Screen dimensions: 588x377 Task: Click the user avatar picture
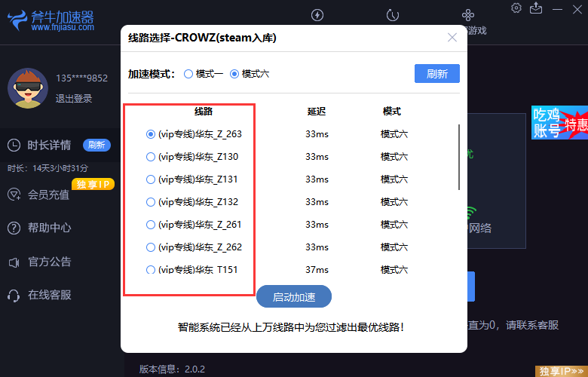pyautogui.click(x=28, y=88)
